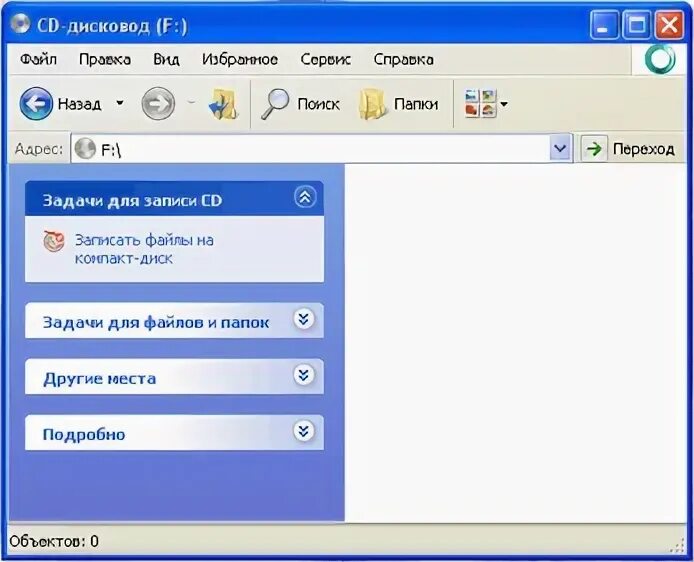Open the Вид menu
This screenshot has height=562, width=694.
166,59
